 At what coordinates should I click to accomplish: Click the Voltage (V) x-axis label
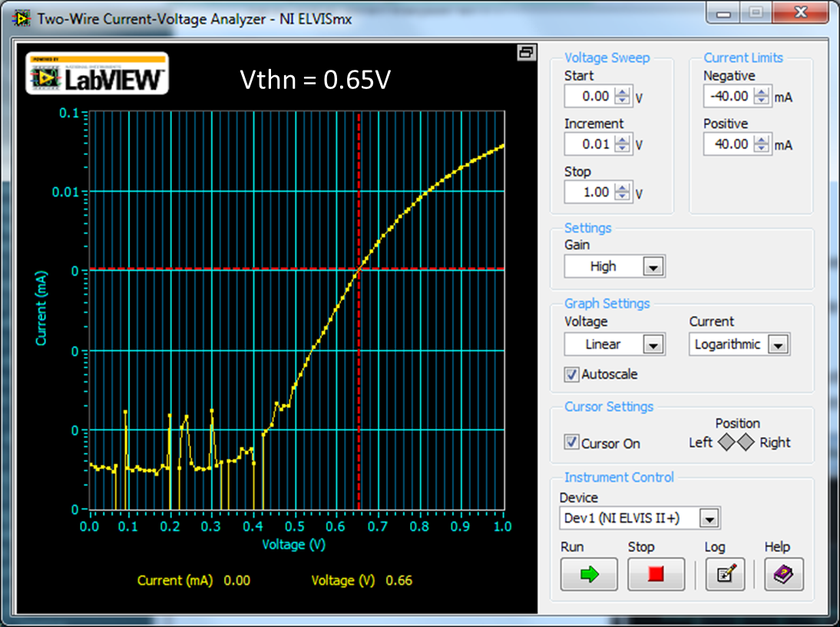pyautogui.click(x=293, y=545)
